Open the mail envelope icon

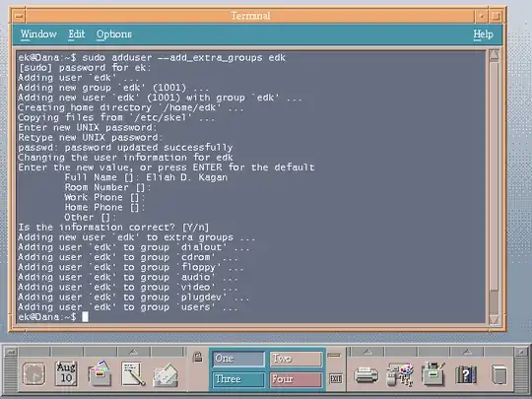click(166, 375)
